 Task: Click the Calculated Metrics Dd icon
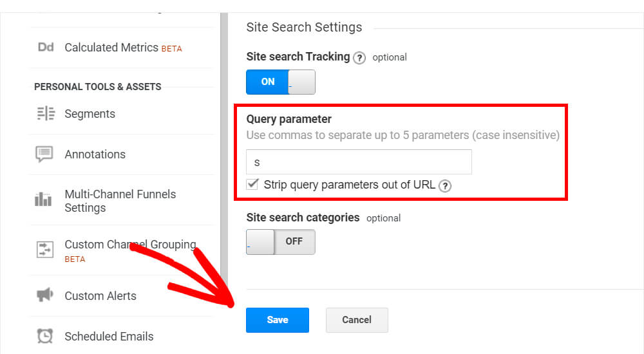(x=46, y=47)
